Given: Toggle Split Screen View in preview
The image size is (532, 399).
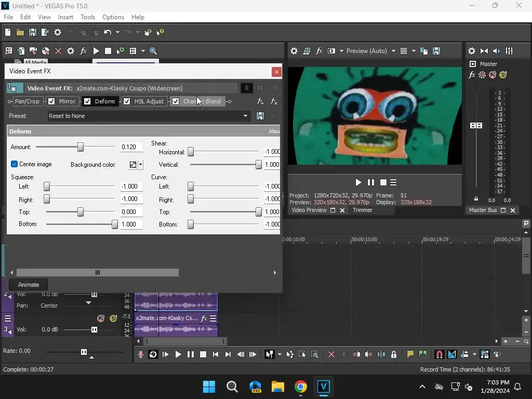Looking at the screenshot, I should (x=331, y=51).
